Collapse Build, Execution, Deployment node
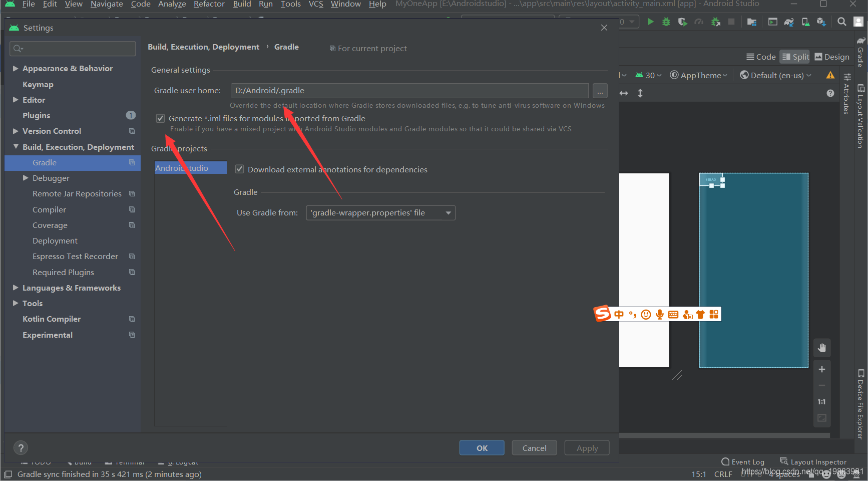The image size is (868, 481). 16,147
